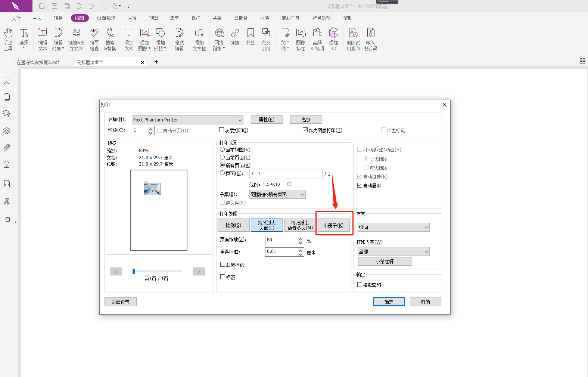
Task: Expand the page subset dropdown
Action: click(277, 194)
